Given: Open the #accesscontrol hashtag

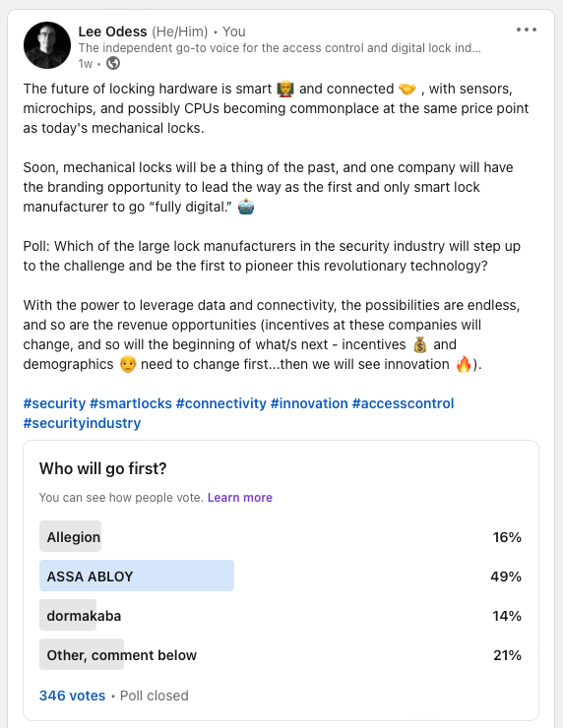Looking at the screenshot, I should pos(403,403).
